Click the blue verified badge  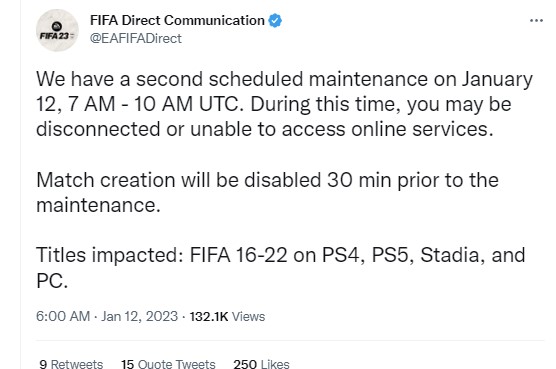pos(275,21)
